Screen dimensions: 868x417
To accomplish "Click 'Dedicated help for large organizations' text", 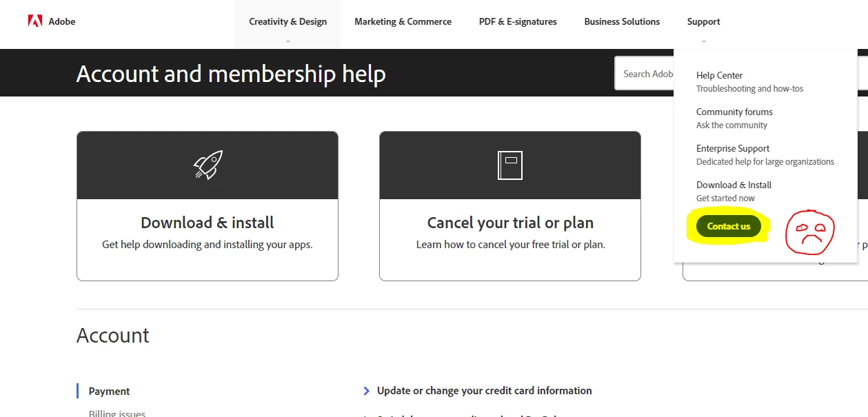I will (x=765, y=161).
